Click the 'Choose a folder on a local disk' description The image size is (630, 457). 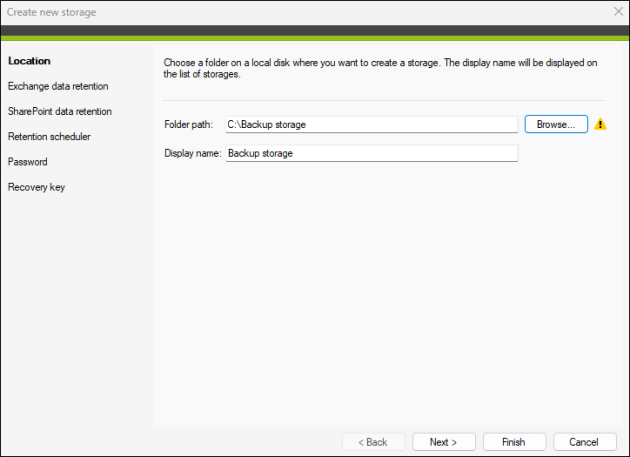click(380, 68)
